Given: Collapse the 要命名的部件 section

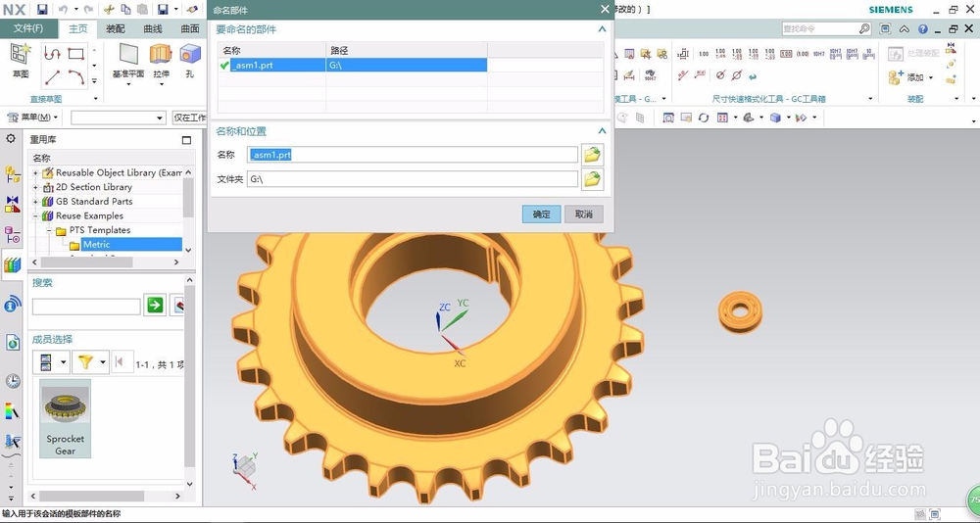Looking at the screenshot, I should (602, 29).
